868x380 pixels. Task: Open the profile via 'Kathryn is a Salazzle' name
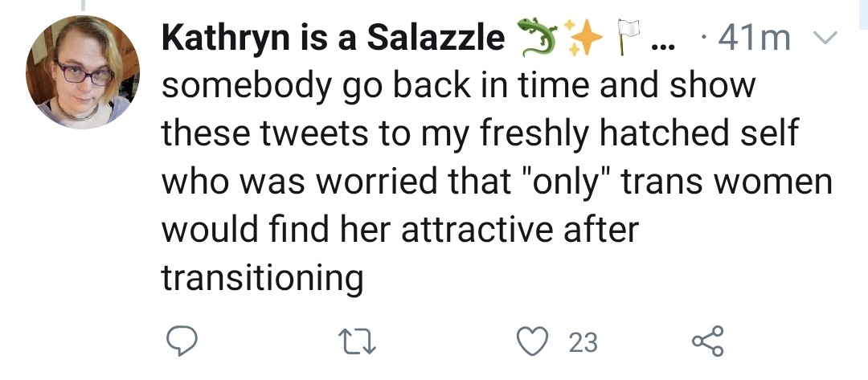(x=334, y=38)
